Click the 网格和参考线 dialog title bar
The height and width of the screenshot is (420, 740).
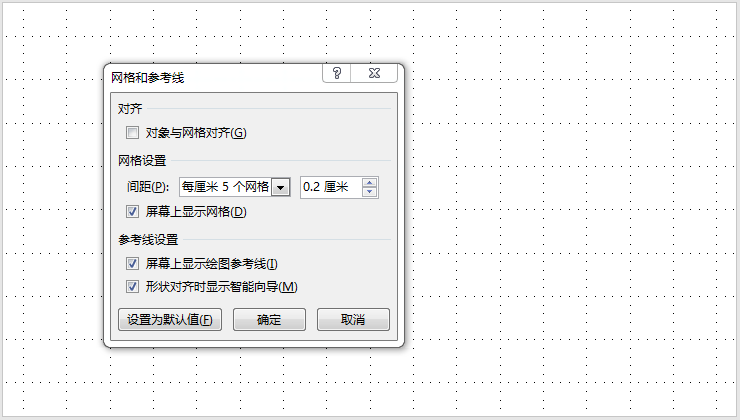212,77
